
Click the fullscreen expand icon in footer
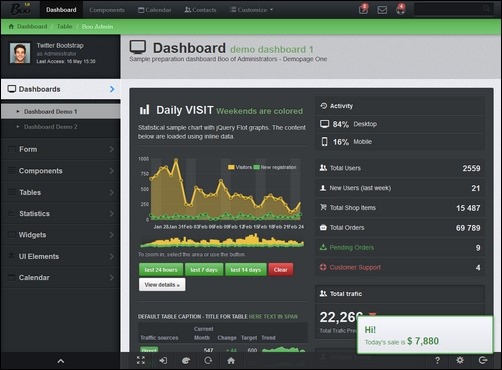(x=141, y=360)
